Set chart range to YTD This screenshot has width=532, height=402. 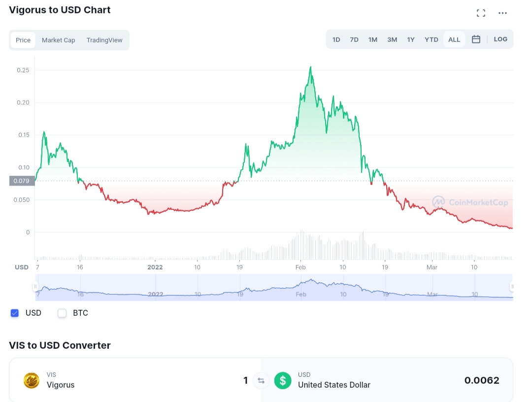431,40
